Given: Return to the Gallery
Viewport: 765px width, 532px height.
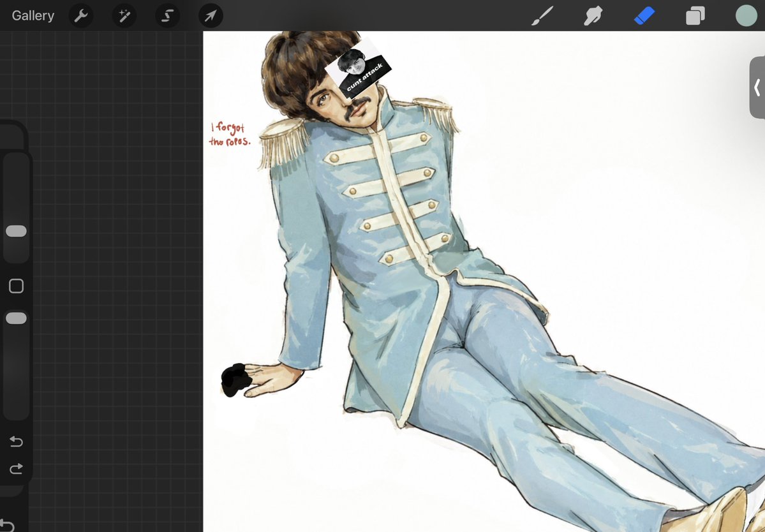Looking at the screenshot, I should [x=33, y=15].
